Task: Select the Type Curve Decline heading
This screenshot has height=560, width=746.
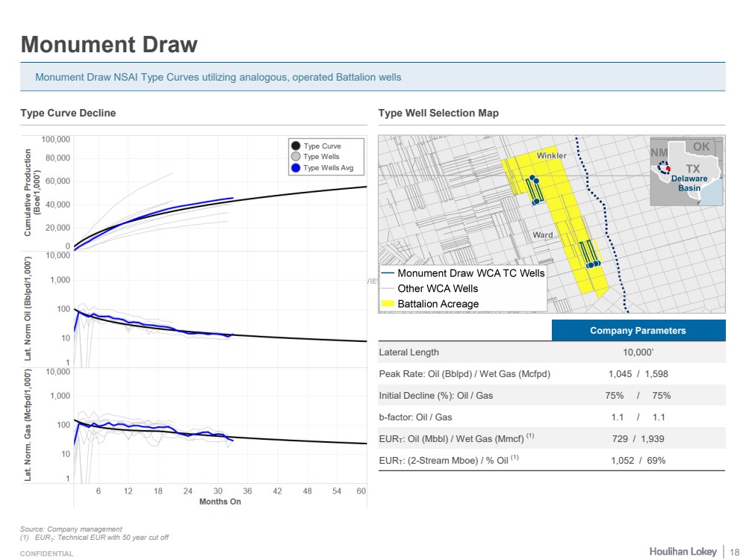Action: pos(68,113)
